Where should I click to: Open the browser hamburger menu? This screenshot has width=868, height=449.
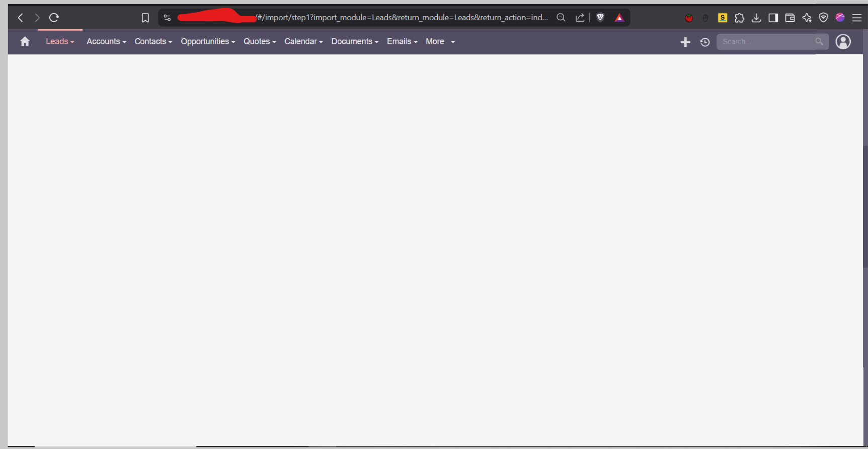coord(857,18)
